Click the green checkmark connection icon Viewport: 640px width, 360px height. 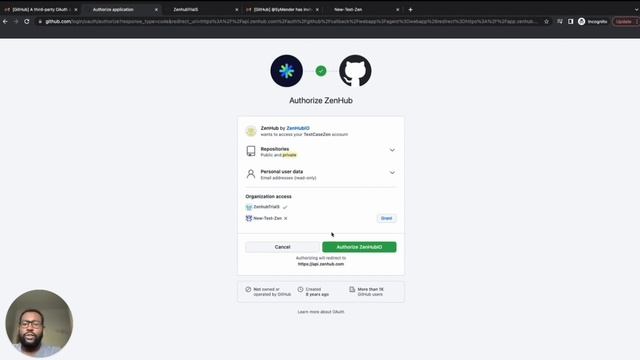pos(321,71)
